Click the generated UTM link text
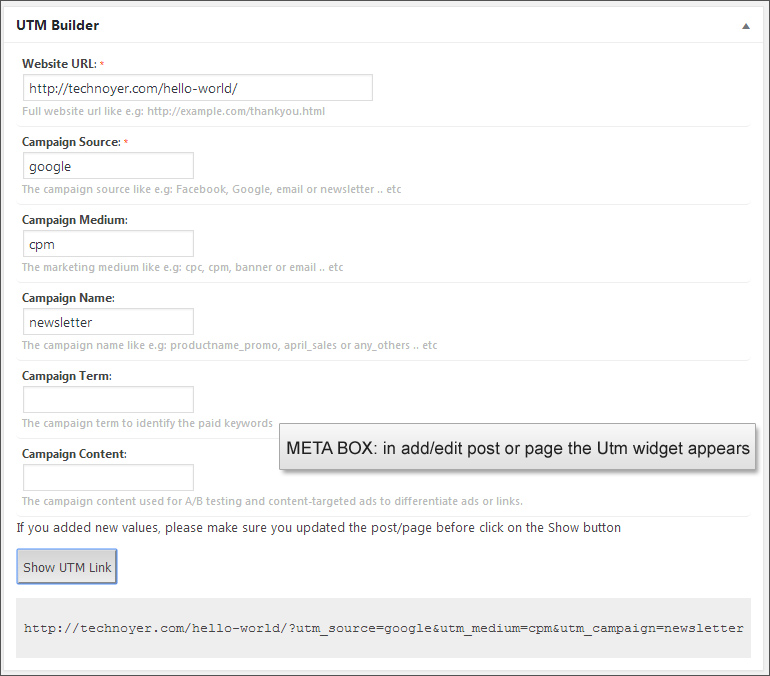The width and height of the screenshot is (770, 676). (x=383, y=628)
